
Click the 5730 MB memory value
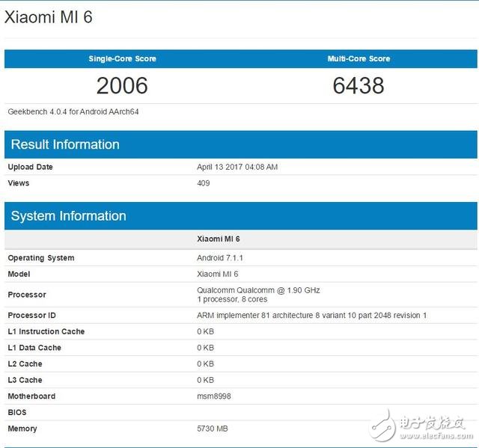212,429
